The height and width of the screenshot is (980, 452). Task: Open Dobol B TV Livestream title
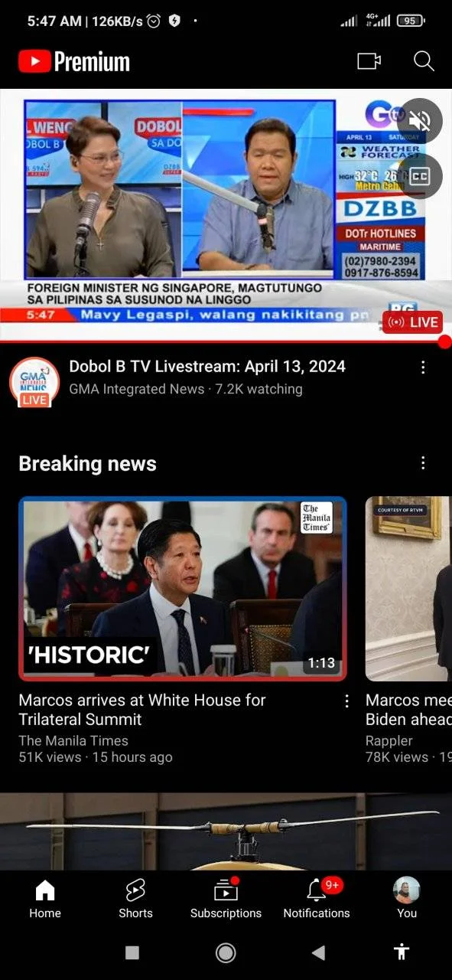pos(207,367)
